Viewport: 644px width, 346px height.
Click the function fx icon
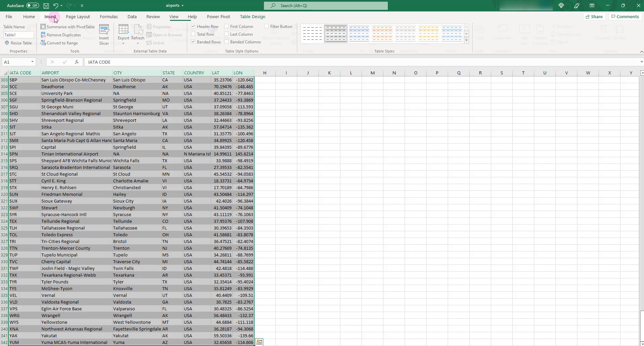pos(77,62)
